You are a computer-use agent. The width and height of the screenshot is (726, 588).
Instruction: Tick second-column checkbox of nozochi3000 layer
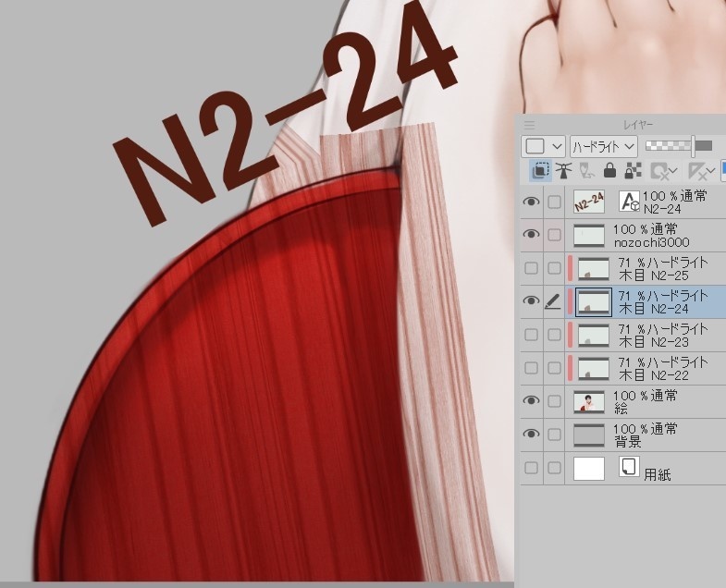[554, 235]
